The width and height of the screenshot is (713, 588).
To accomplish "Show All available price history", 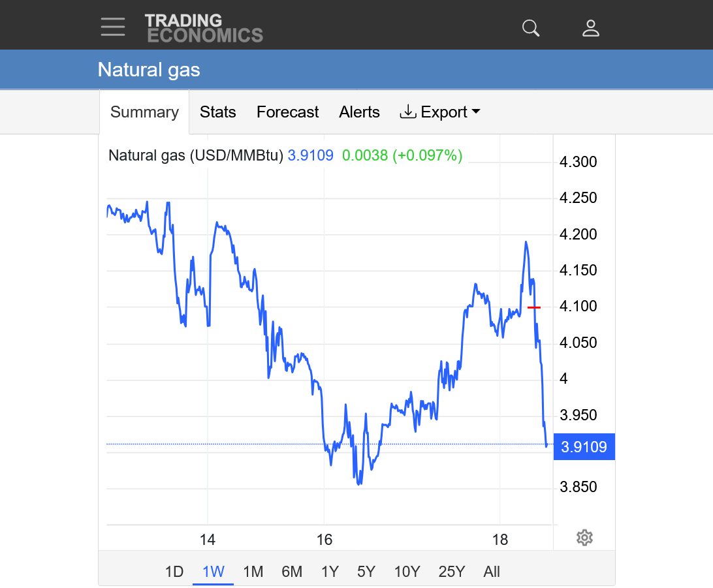I will pyautogui.click(x=492, y=572).
